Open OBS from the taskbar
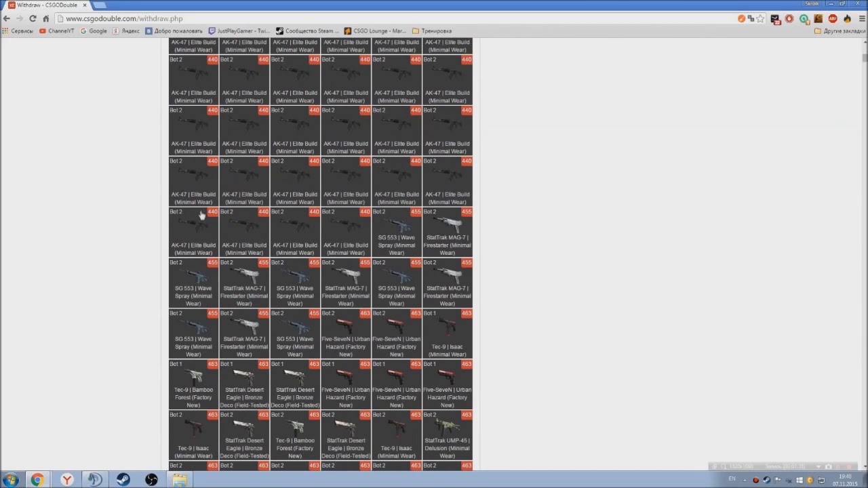The height and width of the screenshot is (488, 868). (151, 480)
